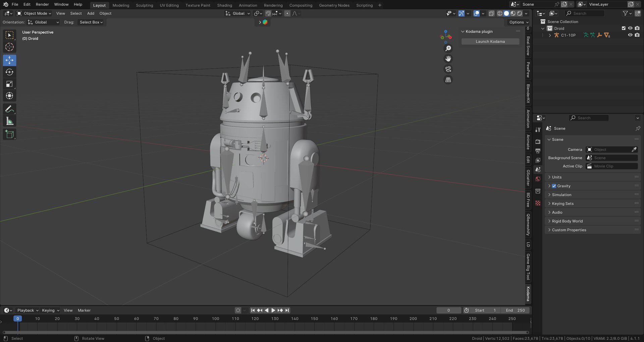Play the animation forward
The image size is (644, 342).
coord(273,310)
